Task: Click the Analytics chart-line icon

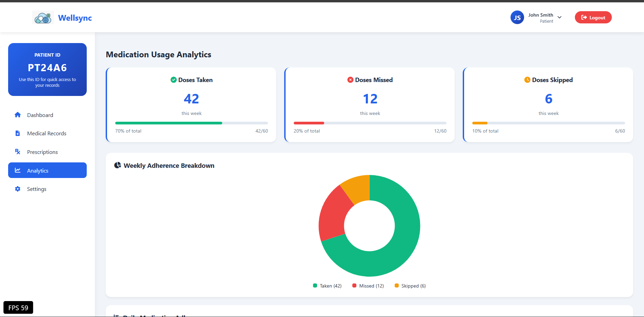Action: [x=18, y=170]
